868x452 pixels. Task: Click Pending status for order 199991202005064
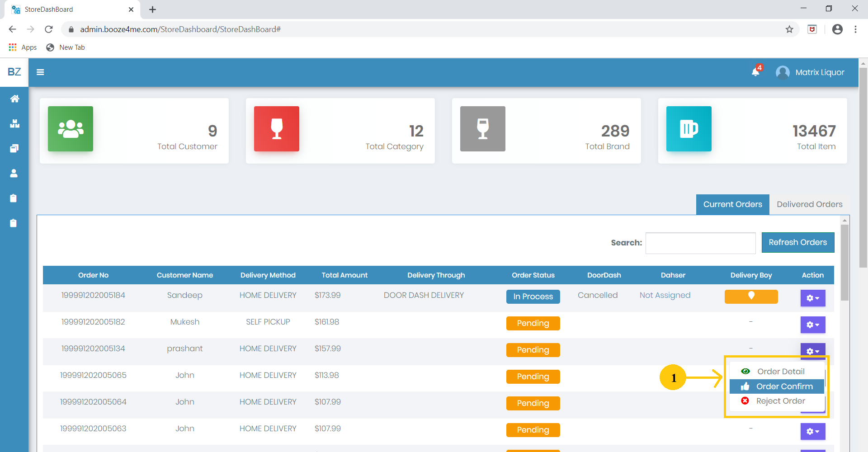(x=533, y=403)
